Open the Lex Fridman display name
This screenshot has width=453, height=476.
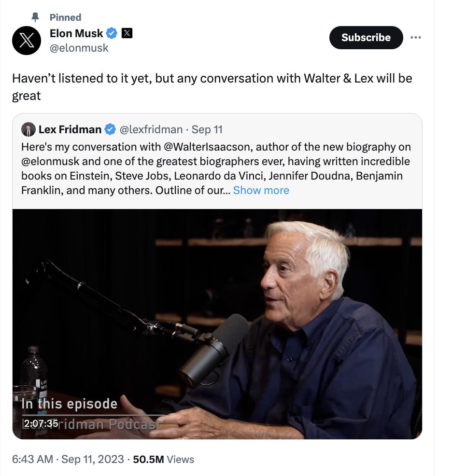pyautogui.click(x=70, y=129)
